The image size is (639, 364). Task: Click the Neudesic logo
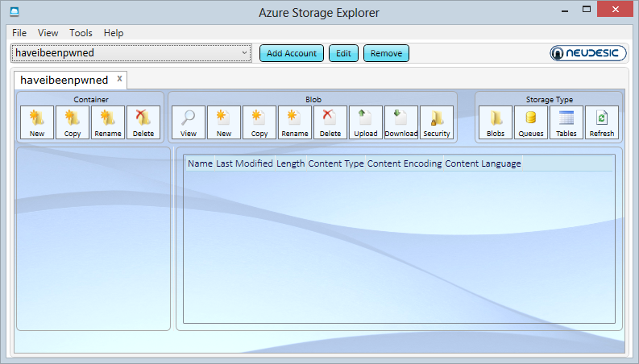(x=588, y=53)
